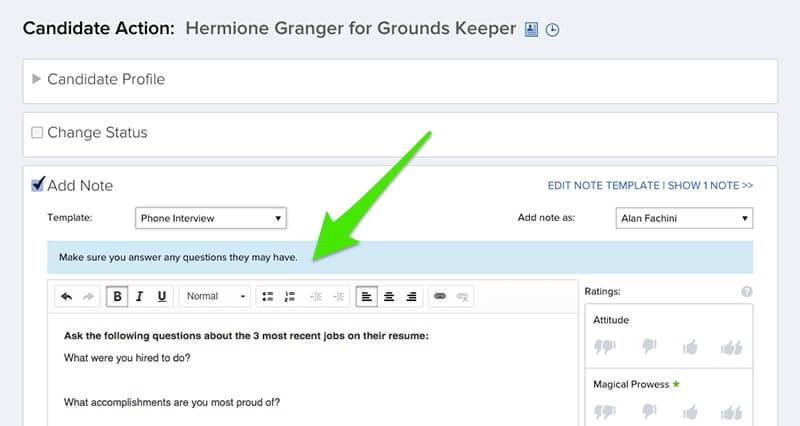Insert a hyperlink in the note
The height and width of the screenshot is (426, 800).
tap(440, 296)
